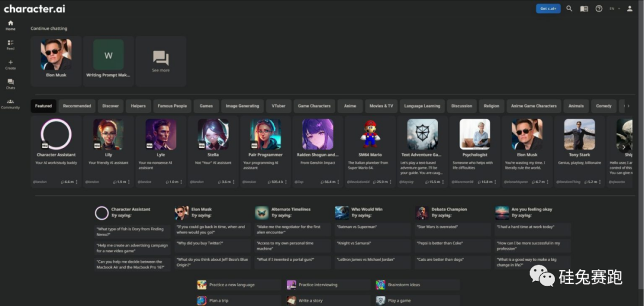Switch to the Anime tab
The image size is (644, 306).
[x=350, y=106]
